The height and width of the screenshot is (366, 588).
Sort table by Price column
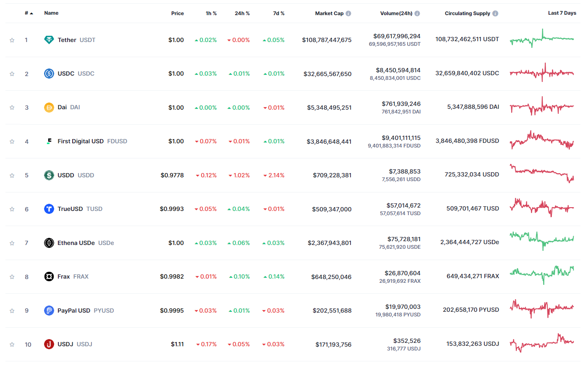click(x=178, y=13)
